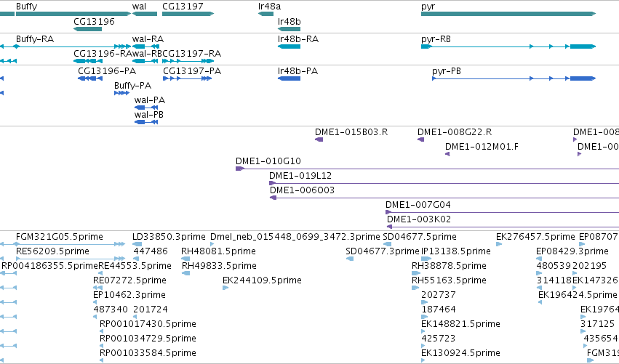The width and height of the screenshot is (619, 364).
Task: Click the wal-PB protein label
Action: point(149,115)
